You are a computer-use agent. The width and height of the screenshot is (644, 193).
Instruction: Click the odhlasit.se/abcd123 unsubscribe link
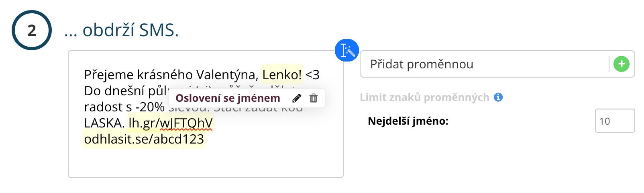[x=144, y=139]
